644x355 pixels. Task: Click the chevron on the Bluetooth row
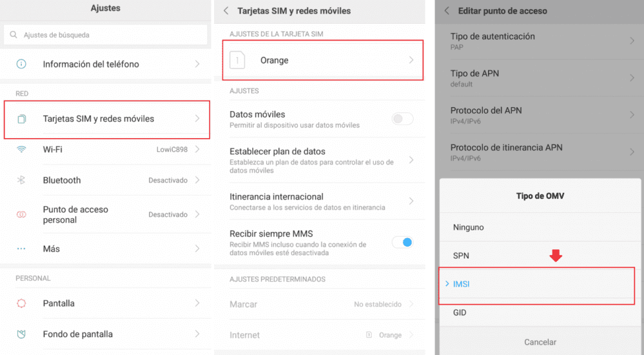(x=197, y=180)
